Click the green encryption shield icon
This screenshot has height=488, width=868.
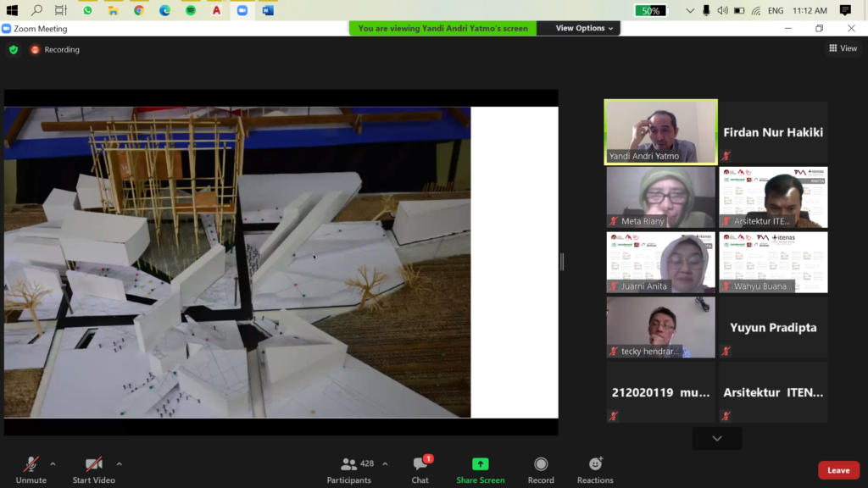pos(14,50)
